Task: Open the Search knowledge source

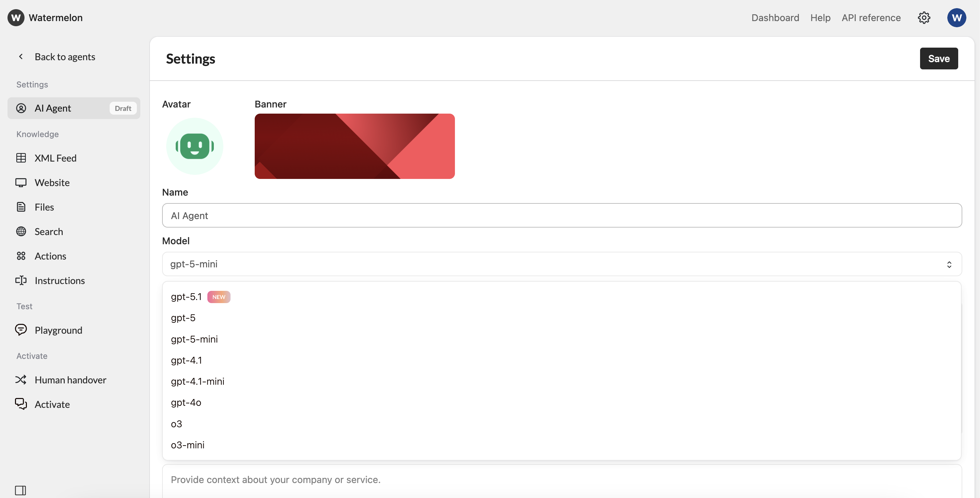Action: pos(48,232)
